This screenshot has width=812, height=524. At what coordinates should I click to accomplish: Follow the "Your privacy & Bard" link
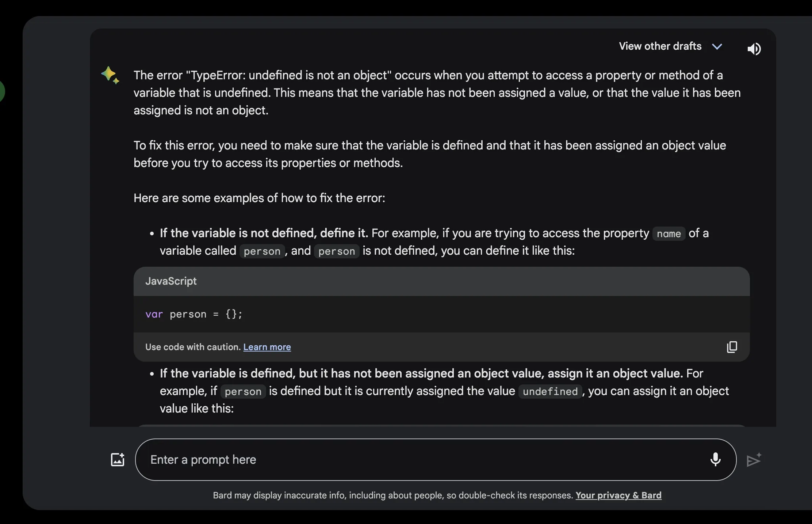pos(618,495)
